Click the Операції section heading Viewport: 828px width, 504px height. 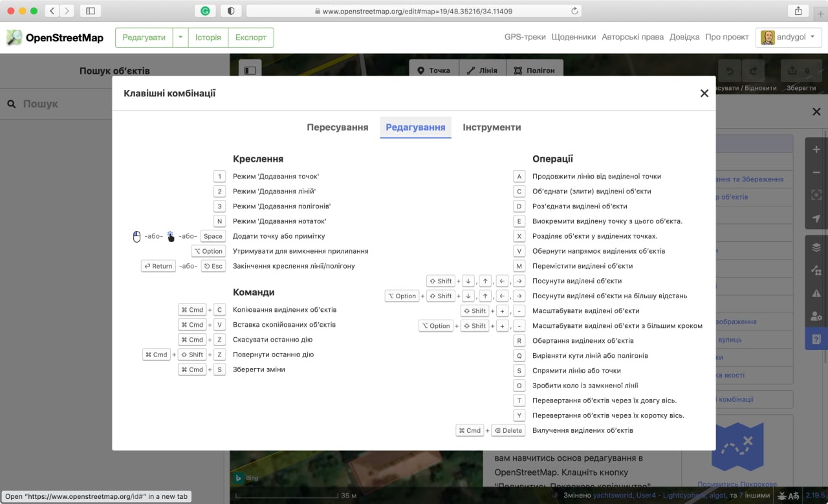pos(552,159)
